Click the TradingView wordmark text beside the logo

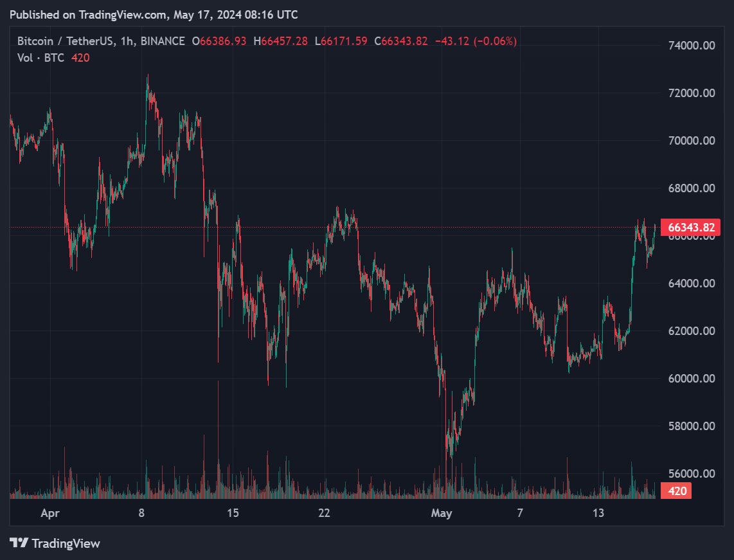pyautogui.click(x=66, y=543)
